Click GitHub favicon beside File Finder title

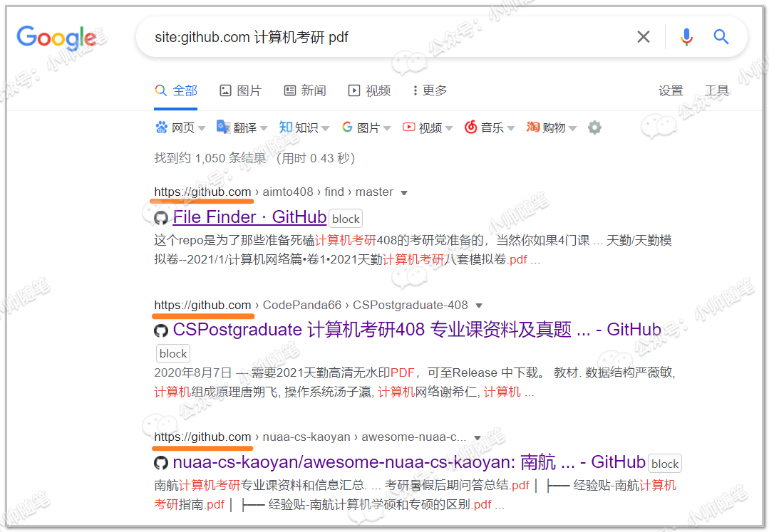pyautogui.click(x=161, y=218)
